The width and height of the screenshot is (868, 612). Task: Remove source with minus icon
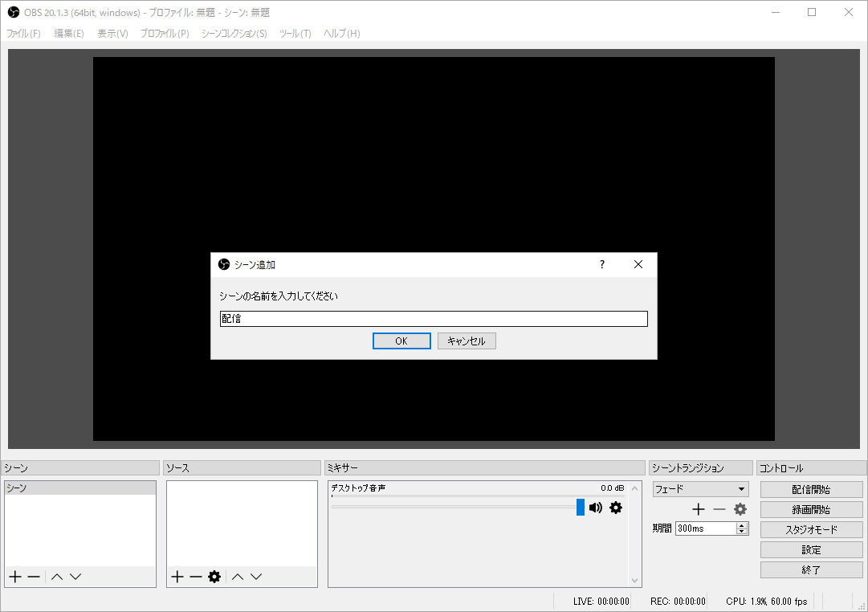195,577
